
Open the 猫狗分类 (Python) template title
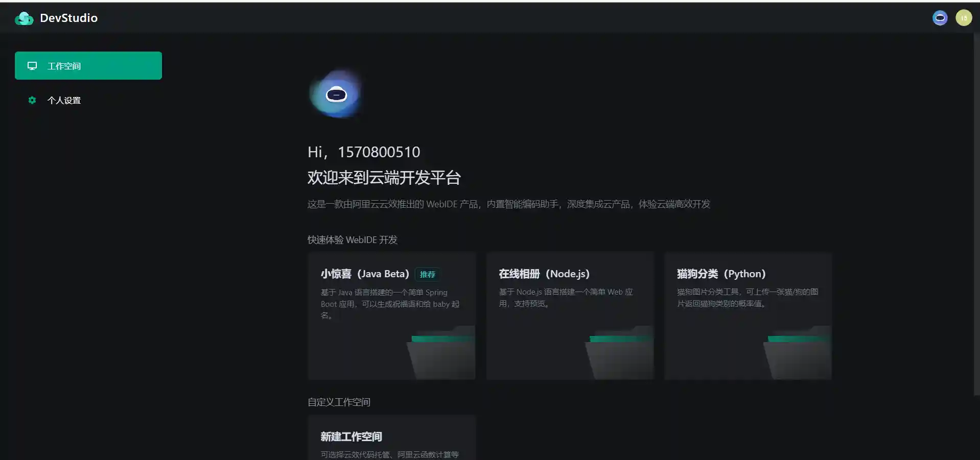pos(721,274)
